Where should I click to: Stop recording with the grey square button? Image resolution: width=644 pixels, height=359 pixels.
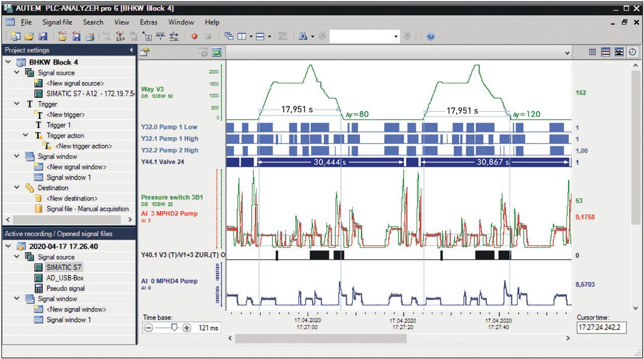[x=208, y=36]
